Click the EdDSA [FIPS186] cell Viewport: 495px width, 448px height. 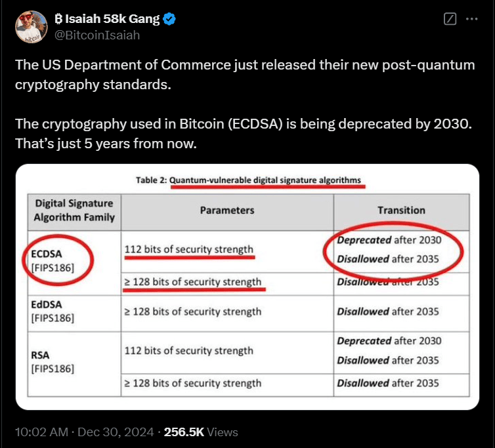pyautogui.click(x=53, y=311)
